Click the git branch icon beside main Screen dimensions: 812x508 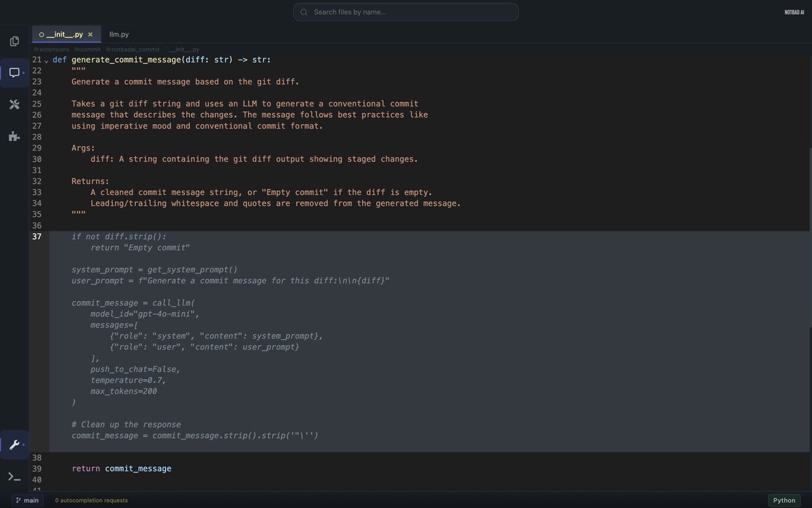(x=18, y=501)
